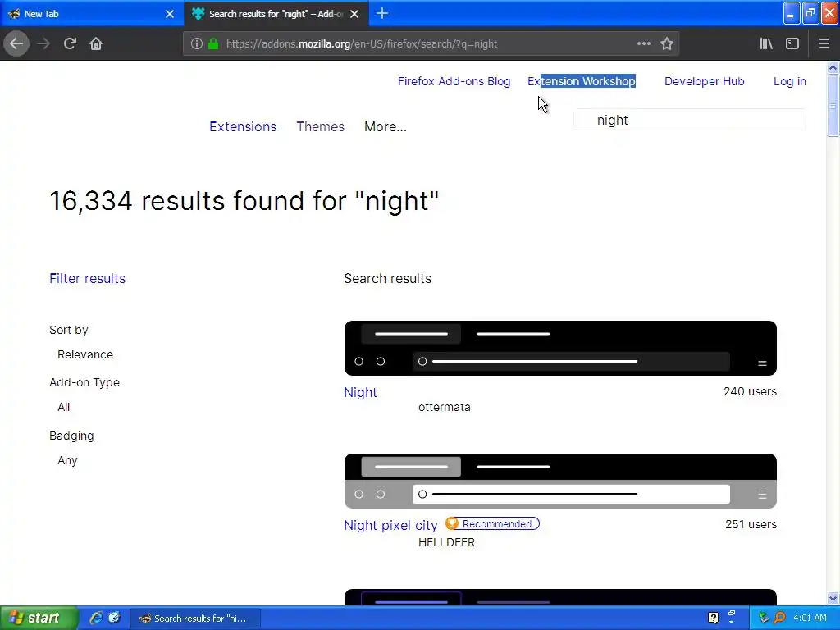Open page actions three-dot menu
The height and width of the screenshot is (630, 840).
coord(644,44)
